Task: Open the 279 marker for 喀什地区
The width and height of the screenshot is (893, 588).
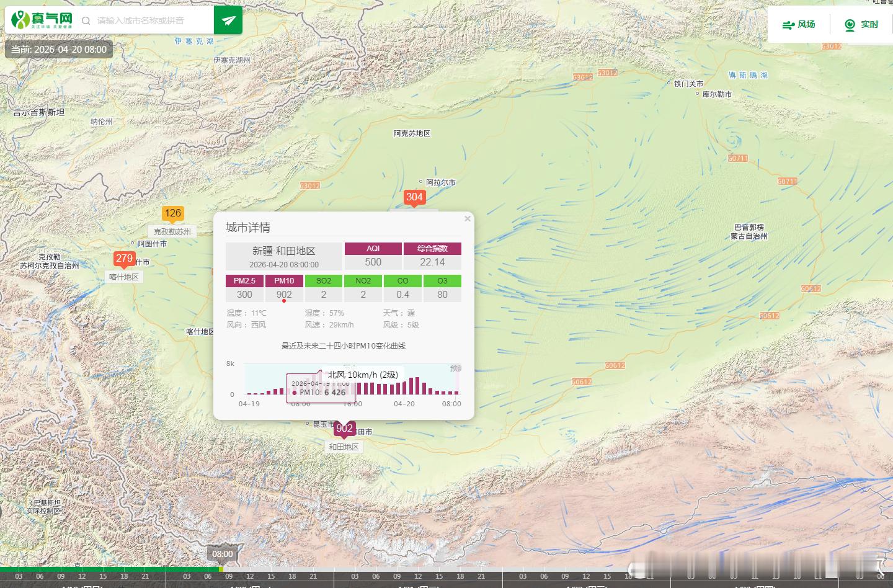Action: coord(124,259)
